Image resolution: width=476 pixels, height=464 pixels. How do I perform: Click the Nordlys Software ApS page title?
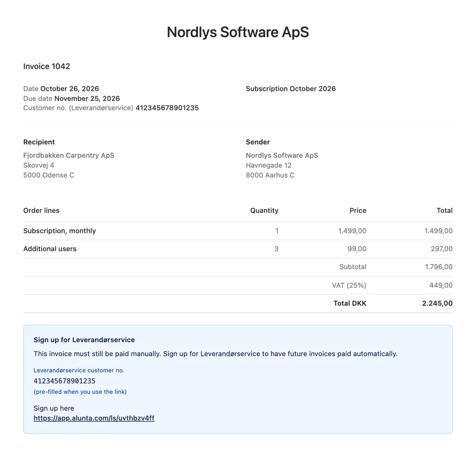coord(238,32)
